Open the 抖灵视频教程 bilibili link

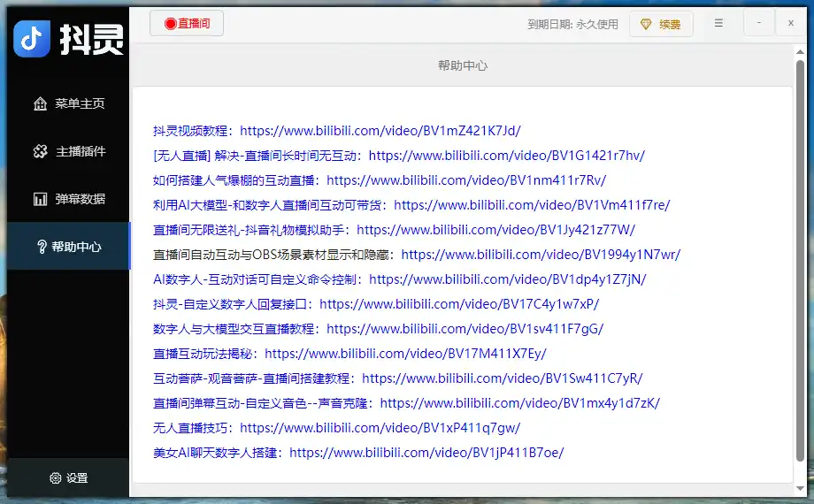(x=380, y=130)
